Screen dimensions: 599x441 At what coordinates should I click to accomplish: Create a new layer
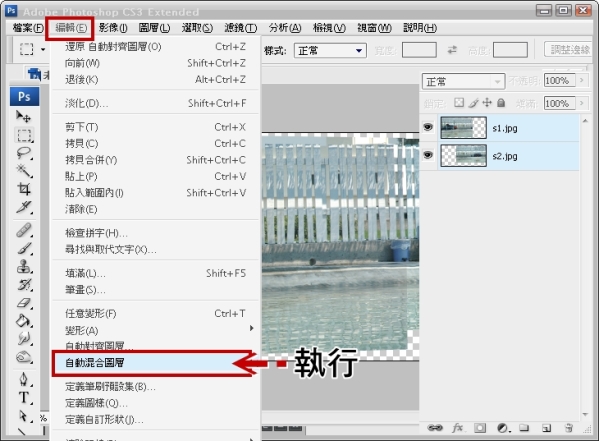pyautogui.click(x=546, y=428)
